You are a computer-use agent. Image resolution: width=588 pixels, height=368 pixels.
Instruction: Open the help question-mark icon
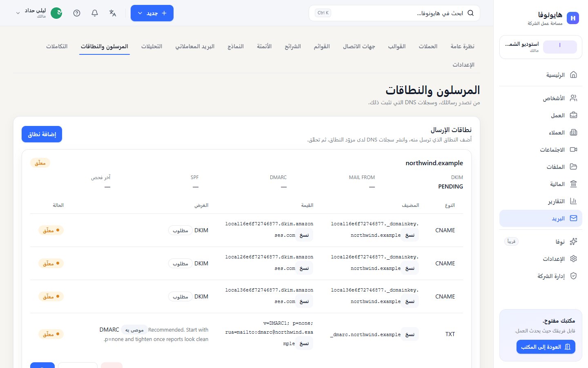(77, 13)
